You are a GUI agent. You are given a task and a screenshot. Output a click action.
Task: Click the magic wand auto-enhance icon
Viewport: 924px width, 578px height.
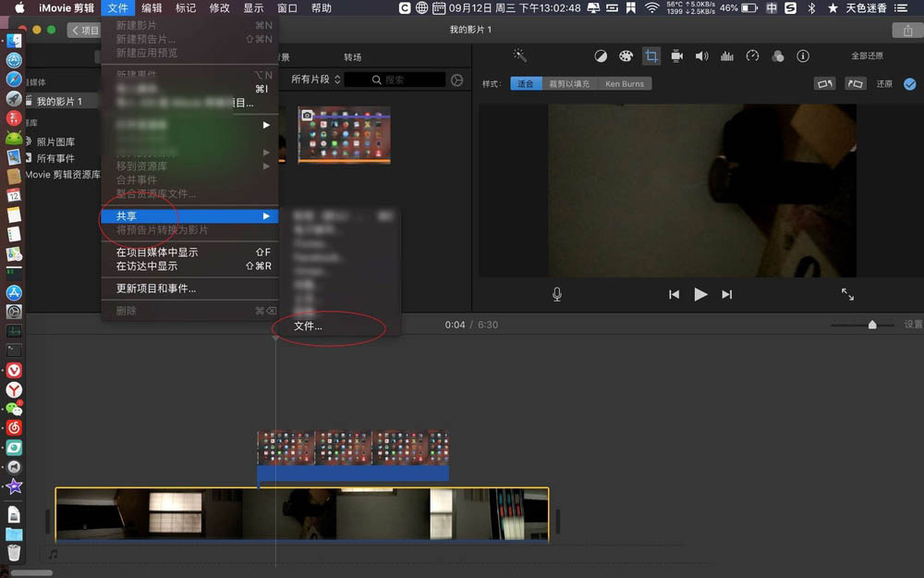(x=519, y=55)
